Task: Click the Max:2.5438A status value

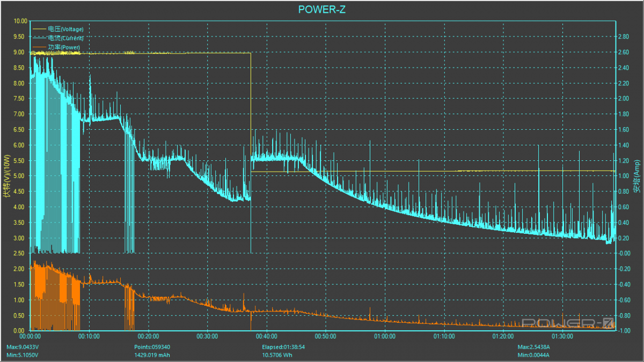Action: (x=533, y=347)
